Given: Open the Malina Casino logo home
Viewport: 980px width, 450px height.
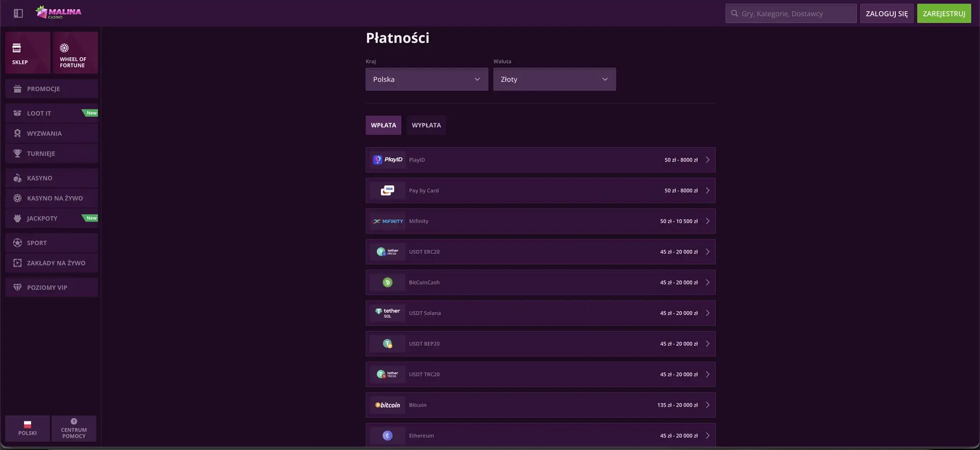Looking at the screenshot, I should click(x=58, y=12).
